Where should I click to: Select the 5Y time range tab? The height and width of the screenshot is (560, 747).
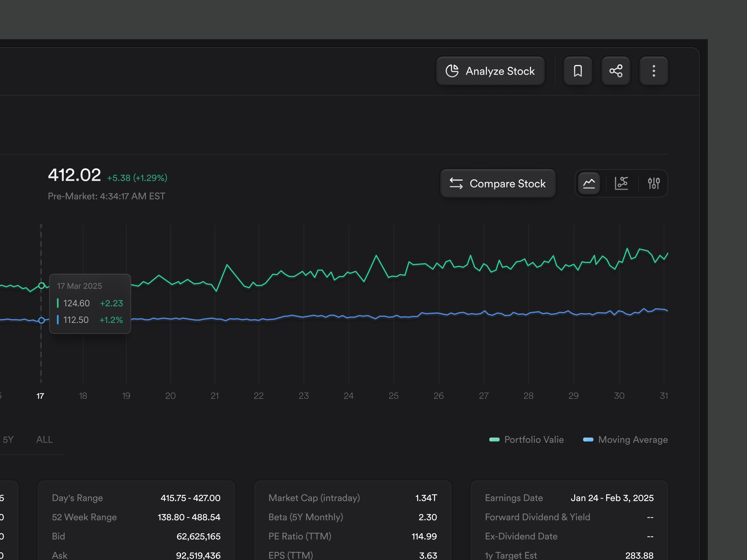[x=8, y=440]
